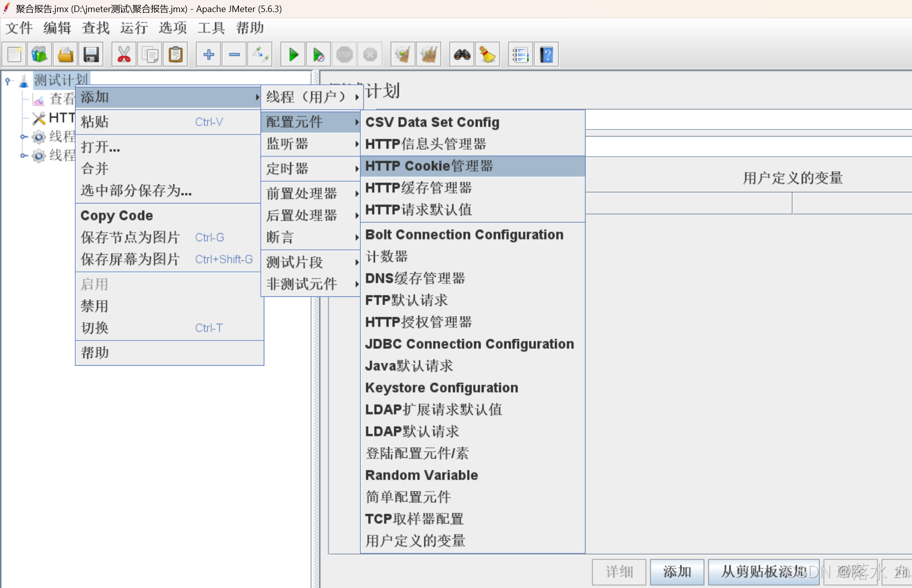
Task: Open the 编辑 menu
Action: (x=57, y=28)
